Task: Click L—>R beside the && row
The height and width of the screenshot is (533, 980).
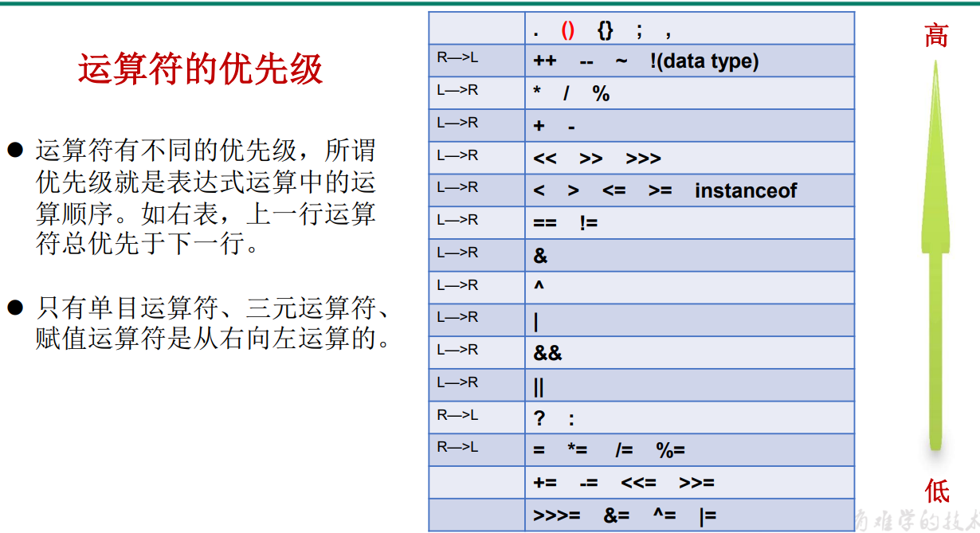Action: (x=457, y=350)
